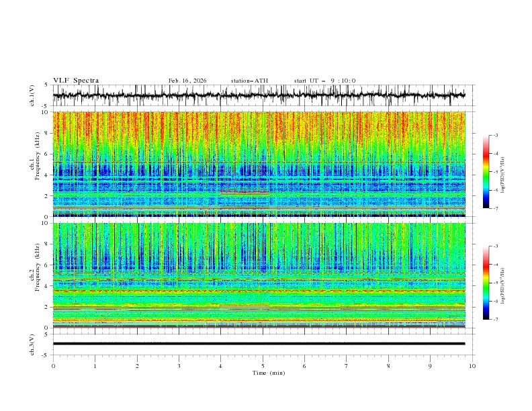This screenshot has width=532, height=411.
Task: Click time axis tick label "9"
Action: 430,366
